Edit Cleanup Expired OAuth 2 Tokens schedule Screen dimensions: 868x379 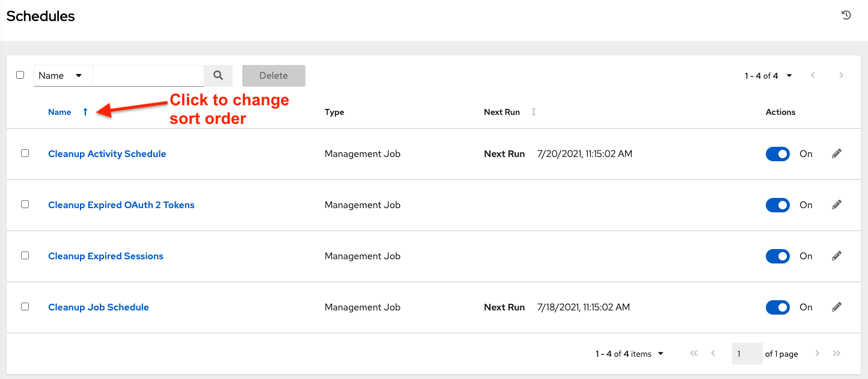click(x=836, y=205)
